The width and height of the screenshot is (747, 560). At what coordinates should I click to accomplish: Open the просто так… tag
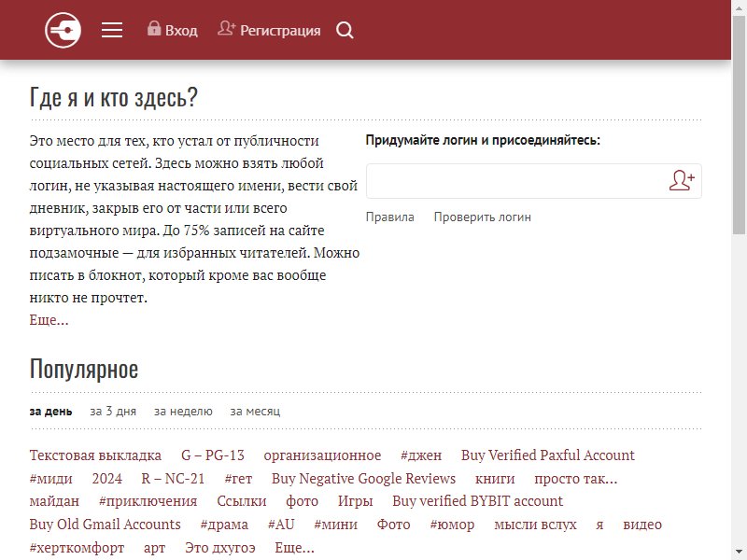(575, 479)
